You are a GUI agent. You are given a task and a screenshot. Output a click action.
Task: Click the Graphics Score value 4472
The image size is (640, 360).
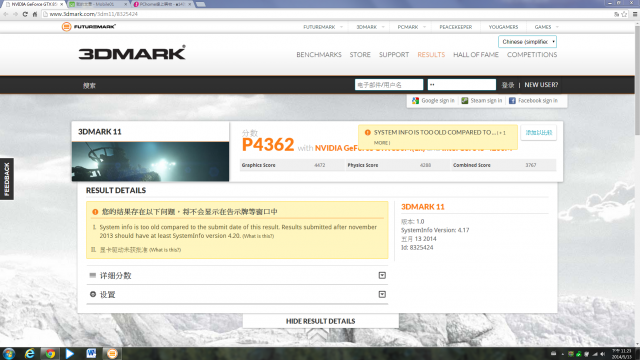point(320,165)
